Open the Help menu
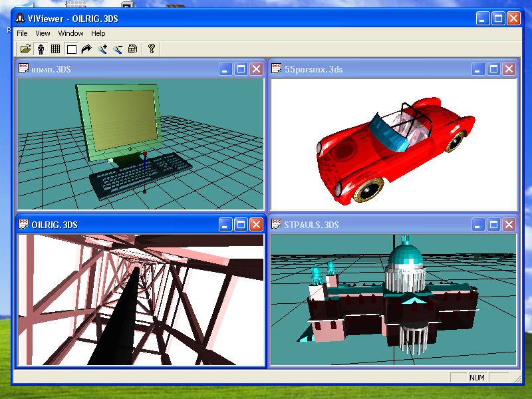532x399 pixels. [x=98, y=33]
